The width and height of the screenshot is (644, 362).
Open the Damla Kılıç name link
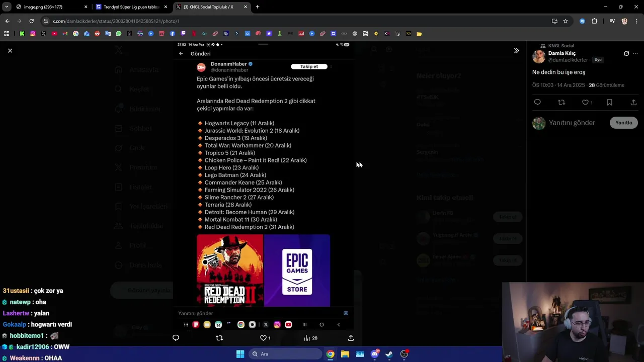562,53
